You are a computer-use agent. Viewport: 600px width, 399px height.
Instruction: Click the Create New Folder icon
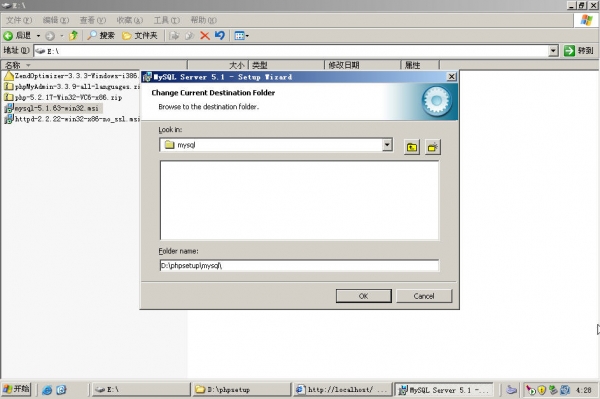tap(433, 147)
